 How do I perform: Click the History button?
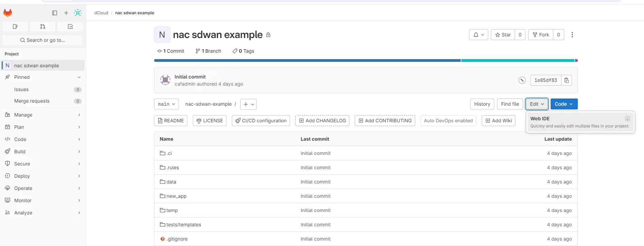pyautogui.click(x=482, y=104)
